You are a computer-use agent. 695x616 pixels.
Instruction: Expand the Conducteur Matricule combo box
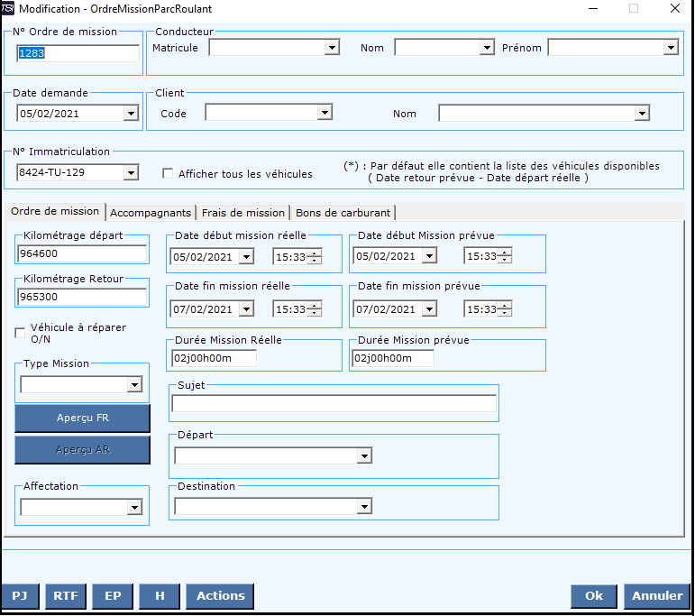332,48
